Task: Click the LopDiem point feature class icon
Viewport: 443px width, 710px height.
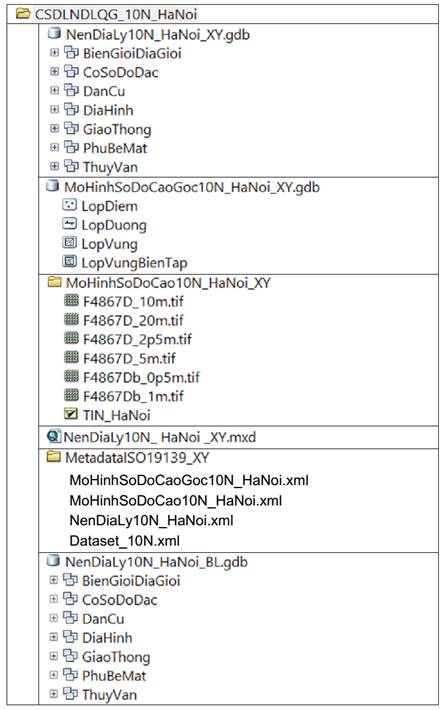Action: [x=69, y=205]
